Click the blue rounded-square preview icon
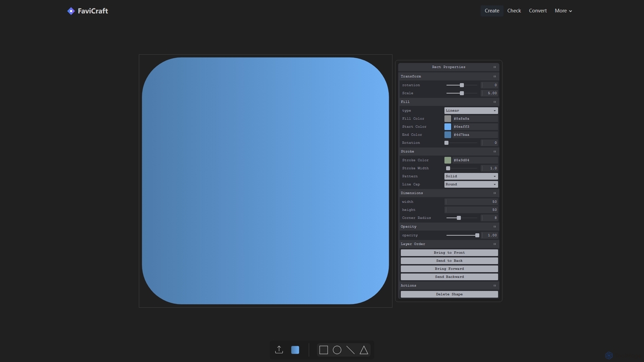This screenshot has width=644, height=362. (x=295, y=350)
